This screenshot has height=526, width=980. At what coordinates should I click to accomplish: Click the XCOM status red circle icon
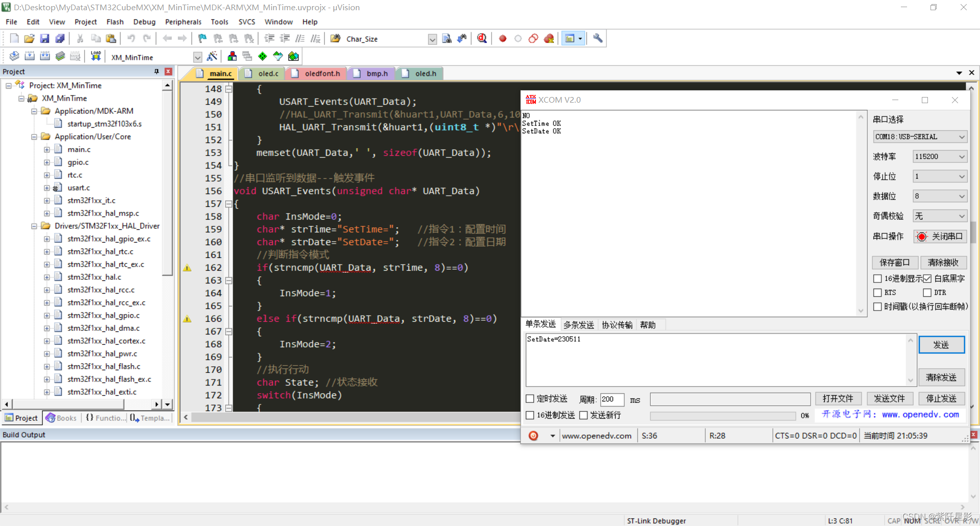[x=533, y=436]
